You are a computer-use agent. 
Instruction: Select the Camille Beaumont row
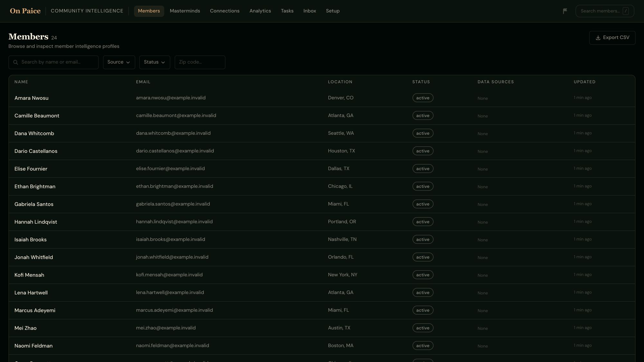[x=322, y=116]
